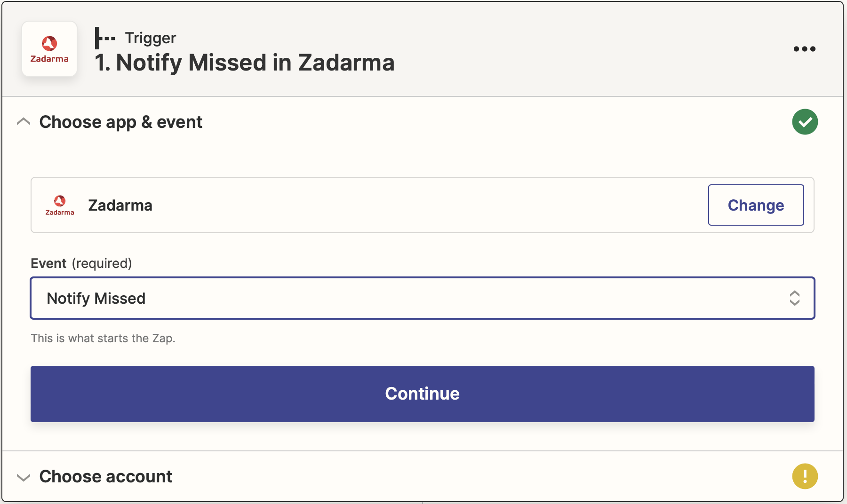Click the "Choose app & event" section heading
Viewport: 847px width, 504px height.
tap(121, 122)
